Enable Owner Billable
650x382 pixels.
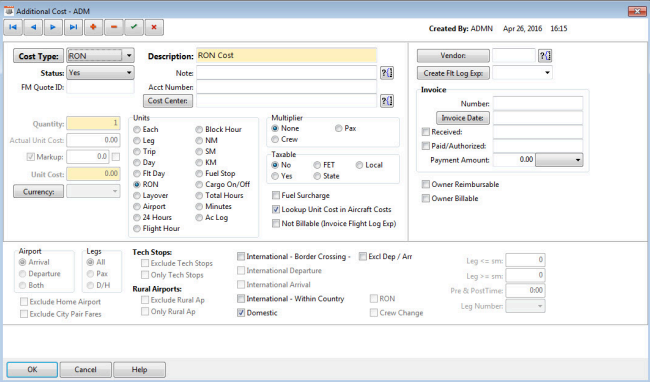[425, 198]
